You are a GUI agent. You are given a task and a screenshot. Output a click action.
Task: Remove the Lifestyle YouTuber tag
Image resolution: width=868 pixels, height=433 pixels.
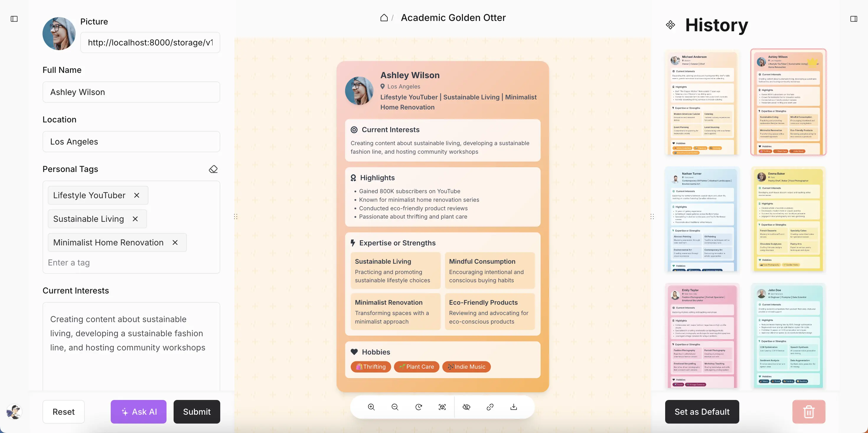(x=137, y=195)
